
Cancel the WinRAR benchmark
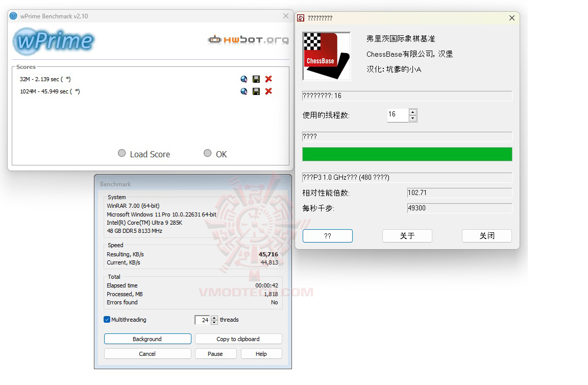click(x=148, y=354)
